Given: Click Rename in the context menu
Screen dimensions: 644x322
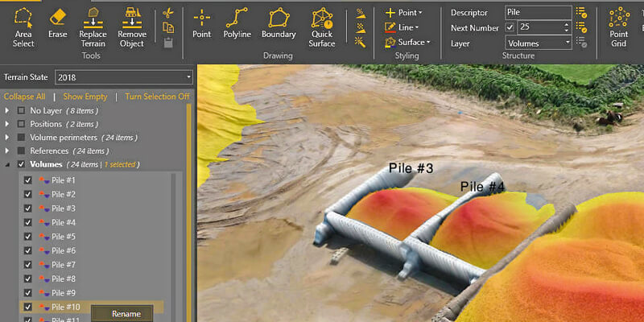Looking at the screenshot, I should (126, 314).
